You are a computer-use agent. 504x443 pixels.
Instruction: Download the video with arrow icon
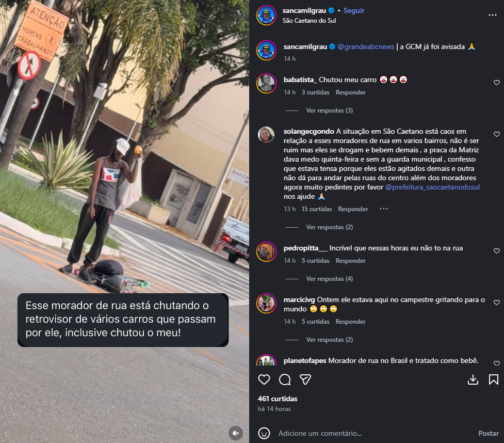coord(473,379)
